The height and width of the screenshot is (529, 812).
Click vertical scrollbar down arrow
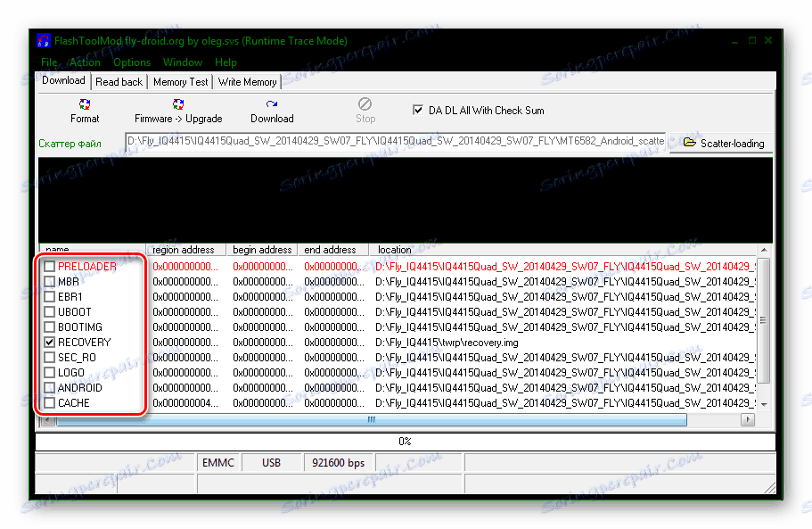(764, 405)
